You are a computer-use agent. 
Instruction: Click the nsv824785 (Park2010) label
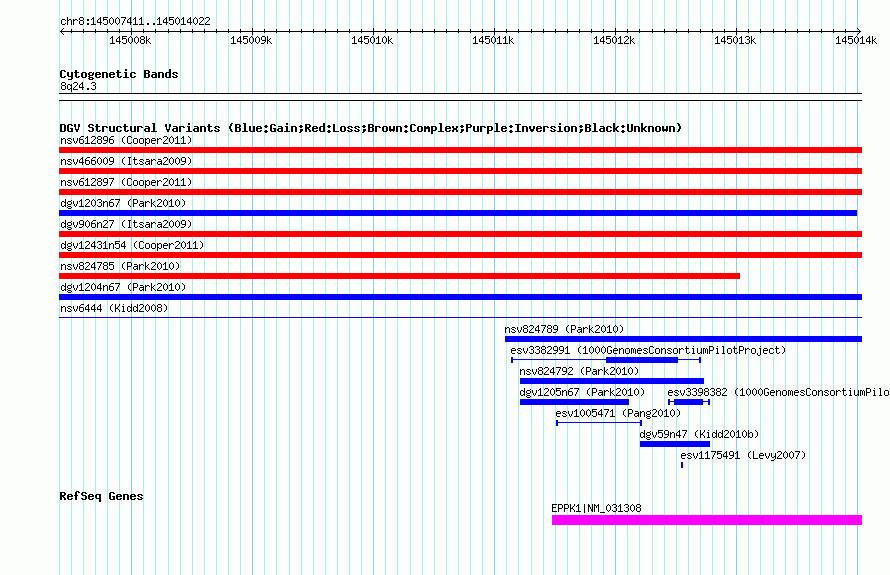(x=120, y=266)
